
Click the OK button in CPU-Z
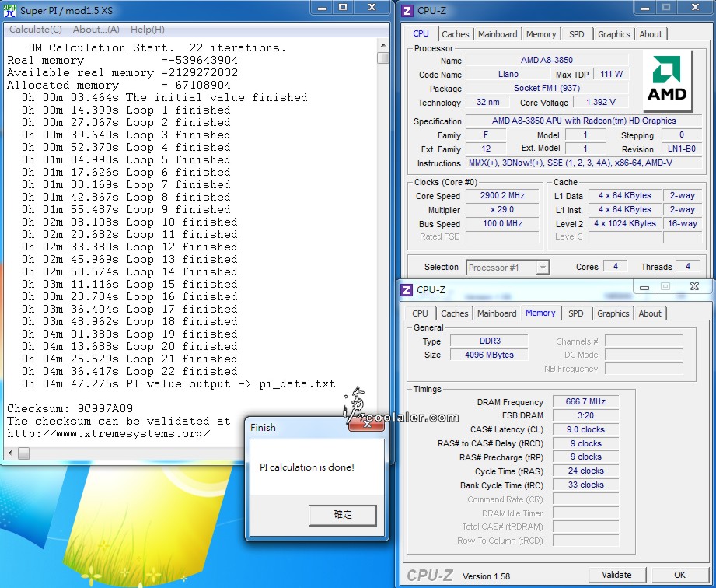pos(679,575)
